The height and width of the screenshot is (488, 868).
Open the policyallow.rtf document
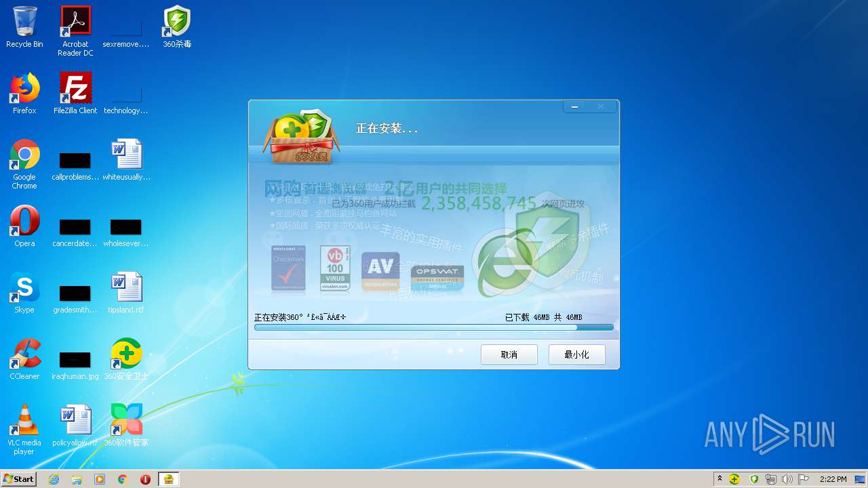pyautogui.click(x=75, y=426)
